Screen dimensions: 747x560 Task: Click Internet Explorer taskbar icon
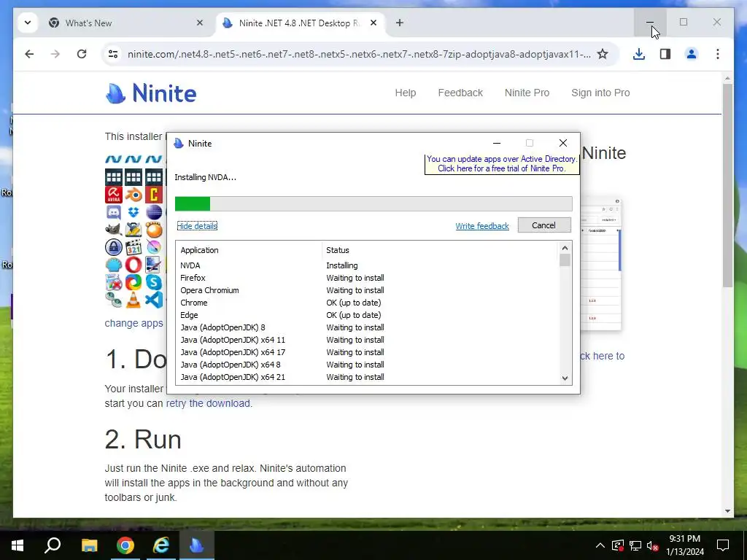tap(161, 545)
